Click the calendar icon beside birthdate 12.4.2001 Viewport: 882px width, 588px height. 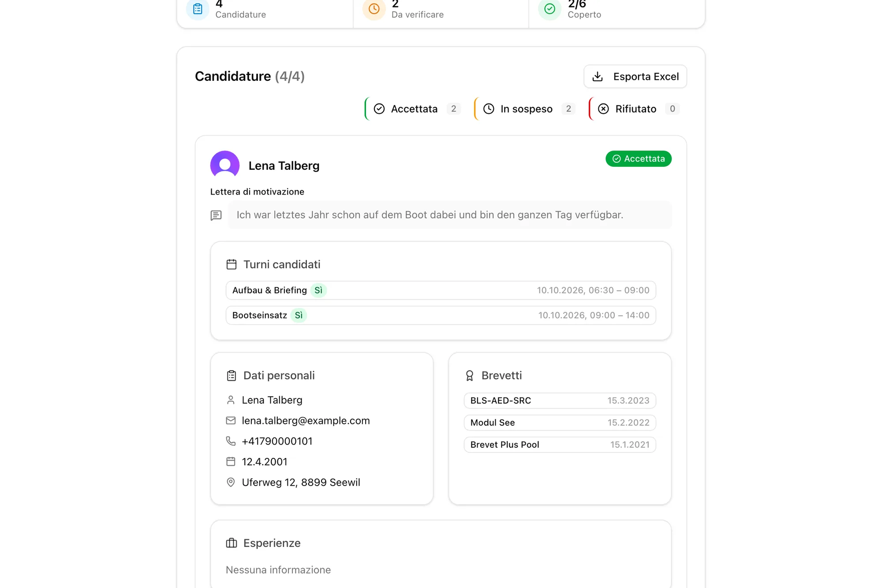point(231,461)
